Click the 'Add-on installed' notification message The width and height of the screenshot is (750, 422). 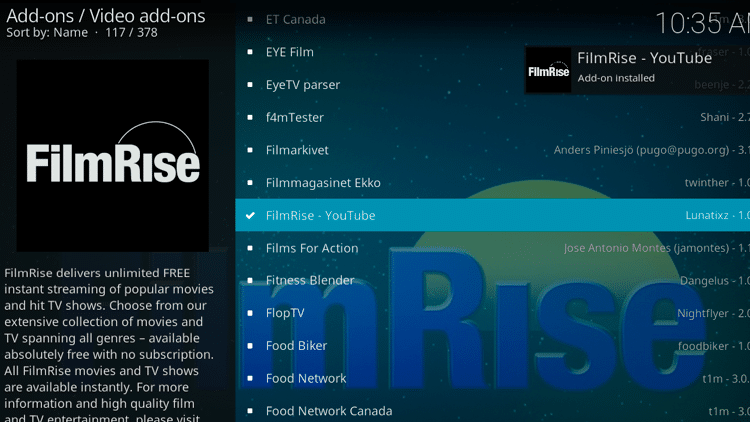point(616,78)
